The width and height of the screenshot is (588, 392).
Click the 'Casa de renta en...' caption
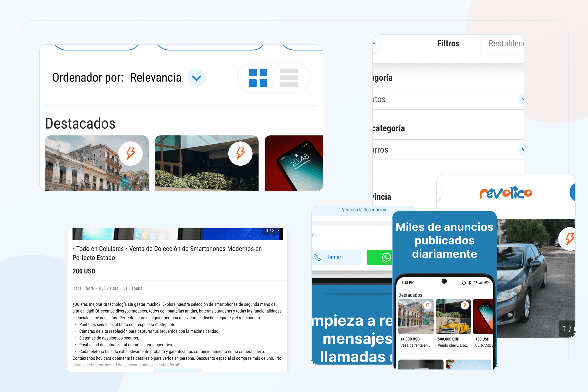click(415, 345)
